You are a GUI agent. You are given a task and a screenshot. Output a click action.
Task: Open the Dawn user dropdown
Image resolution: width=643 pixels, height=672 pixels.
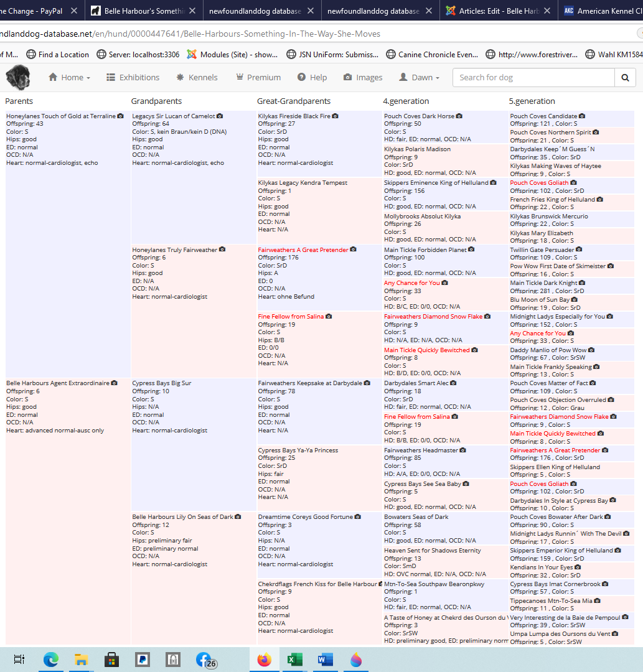[x=420, y=78]
